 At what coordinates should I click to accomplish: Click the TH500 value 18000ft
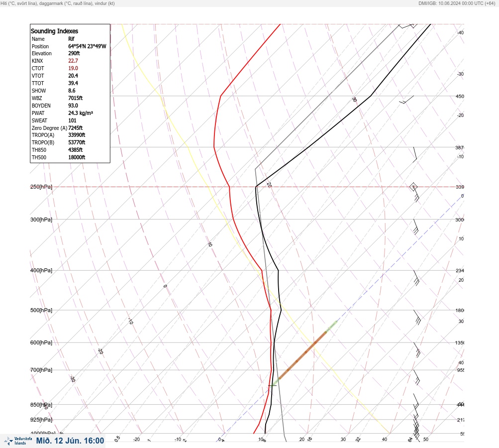(x=77, y=157)
